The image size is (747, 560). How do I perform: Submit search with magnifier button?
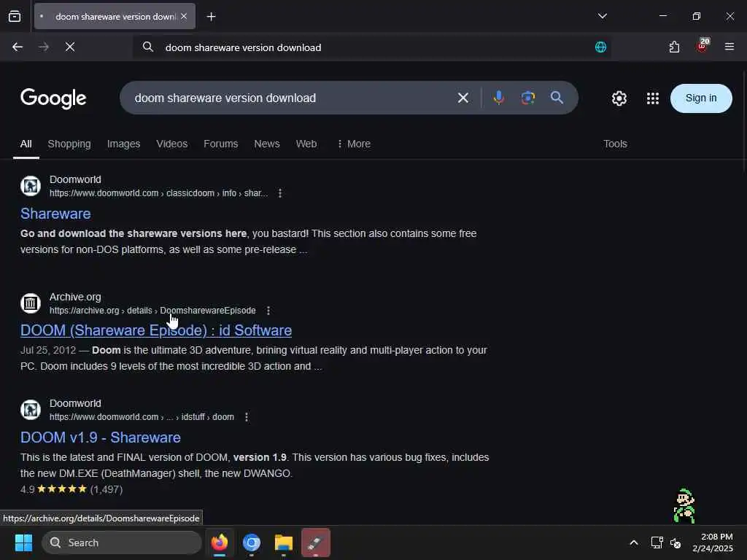[557, 98]
